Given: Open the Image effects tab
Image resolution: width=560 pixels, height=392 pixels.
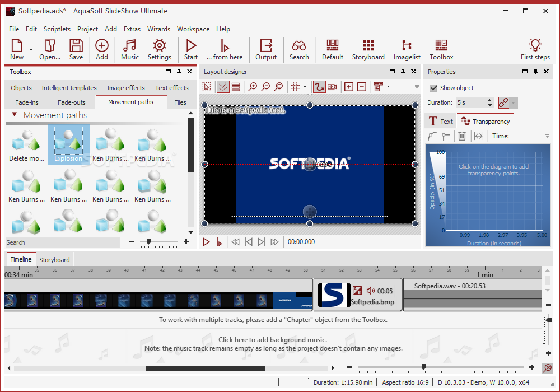Looking at the screenshot, I should tap(125, 88).
